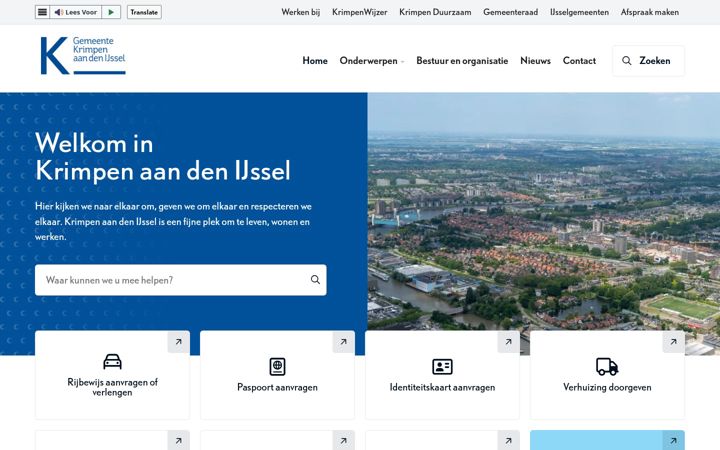Open Paspoort aanvragen
Image resolution: width=720 pixels, height=450 pixels.
[x=277, y=387]
